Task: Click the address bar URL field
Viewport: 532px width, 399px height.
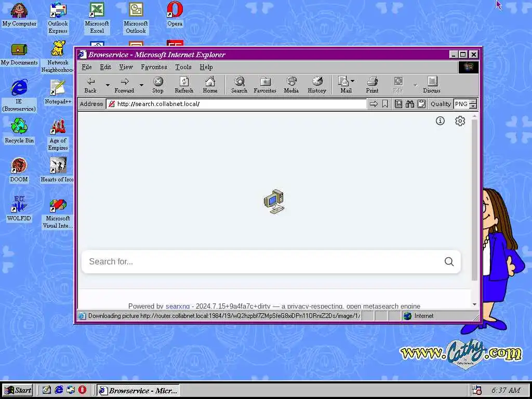Action: [x=236, y=104]
